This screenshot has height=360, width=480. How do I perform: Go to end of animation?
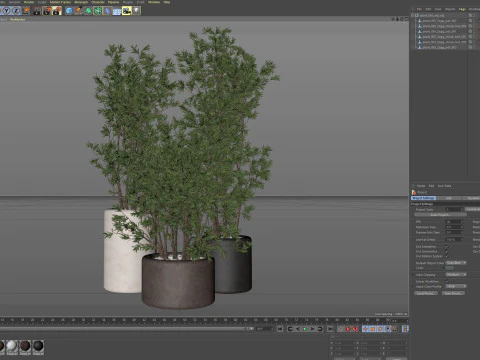pyautogui.click(x=330, y=329)
